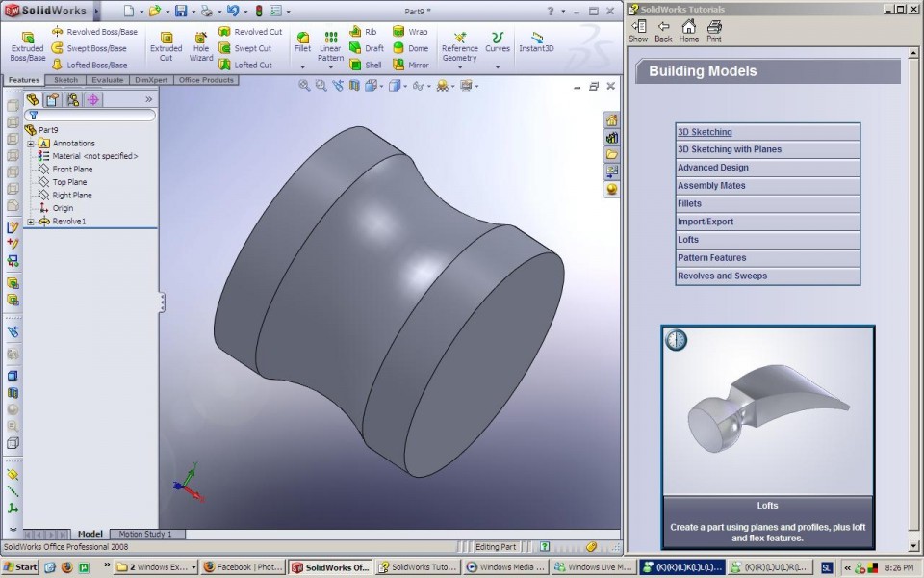
Task: Click Back in SolidWorks Tutorials window
Action: 663,31
